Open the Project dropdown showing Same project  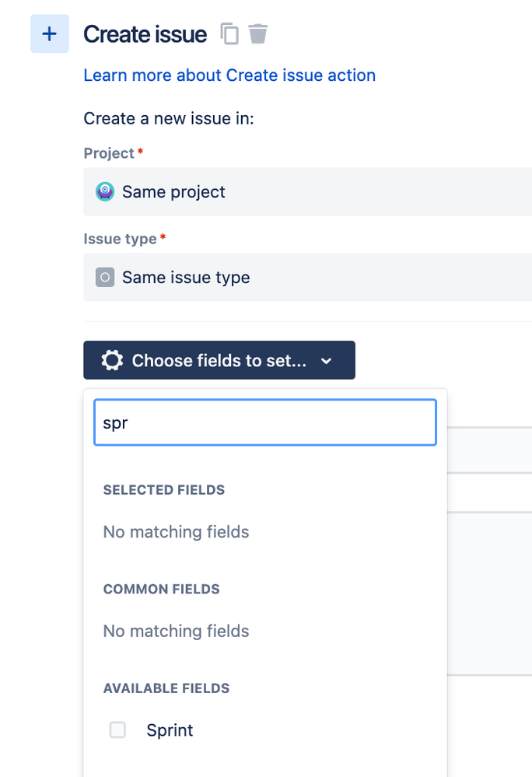point(311,192)
